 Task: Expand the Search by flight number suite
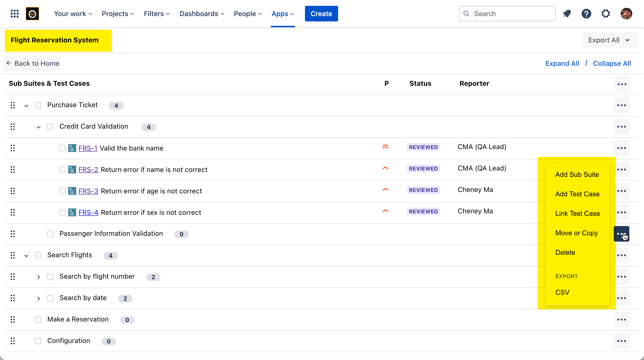coord(39,277)
